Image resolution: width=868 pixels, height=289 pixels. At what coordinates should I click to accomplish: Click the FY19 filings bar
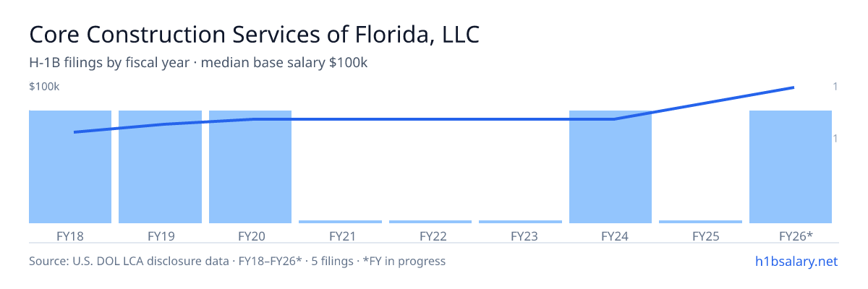tap(160, 167)
